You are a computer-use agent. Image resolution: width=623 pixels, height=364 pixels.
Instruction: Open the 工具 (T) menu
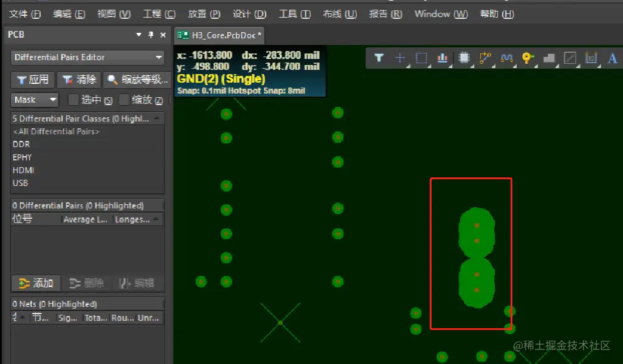(x=295, y=15)
